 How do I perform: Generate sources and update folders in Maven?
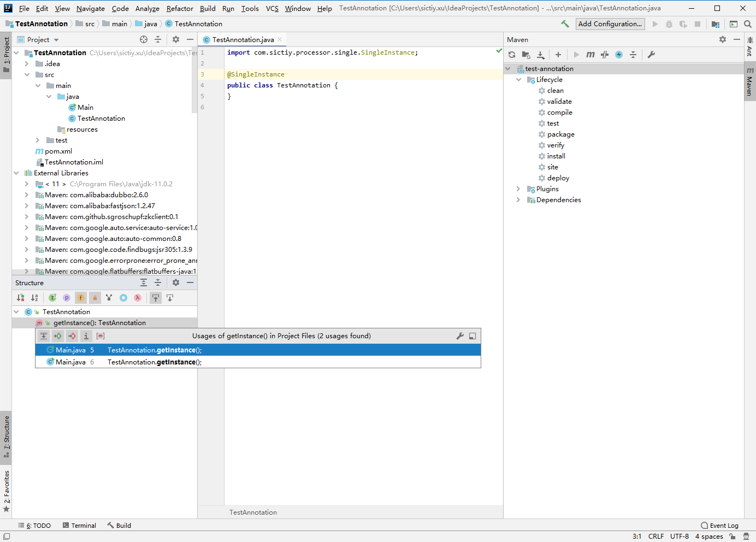526,55
